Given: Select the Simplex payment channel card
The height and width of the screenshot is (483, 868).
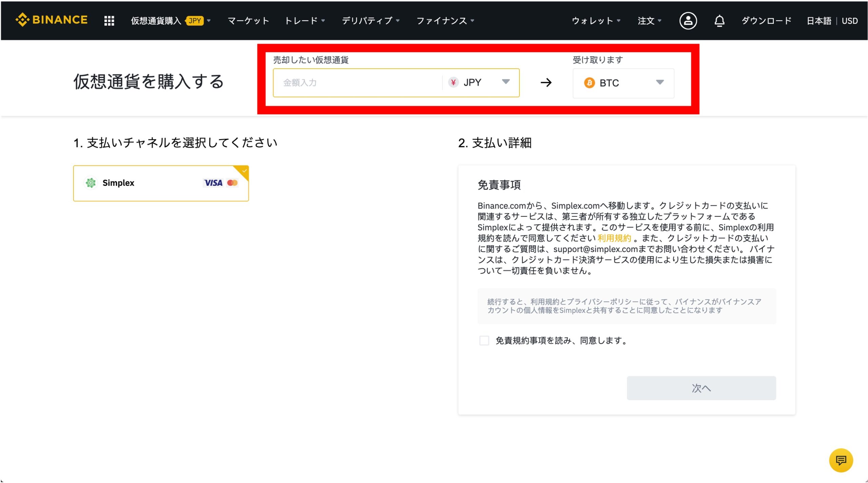Looking at the screenshot, I should [x=161, y=183].
